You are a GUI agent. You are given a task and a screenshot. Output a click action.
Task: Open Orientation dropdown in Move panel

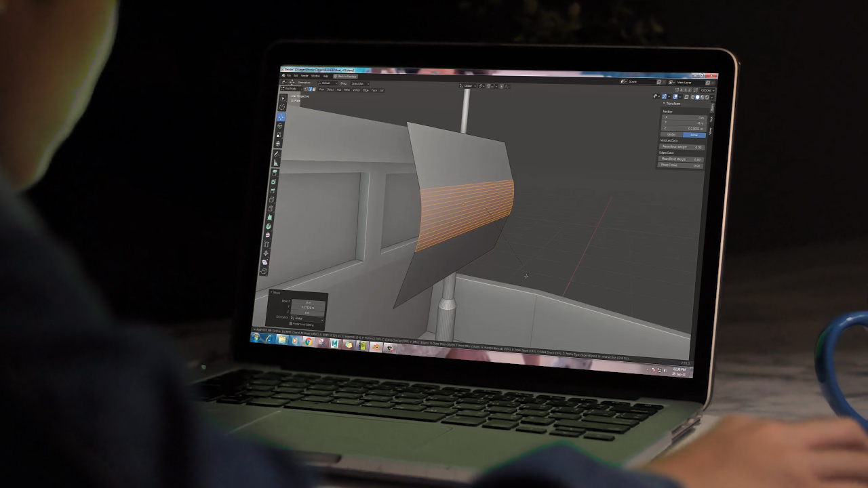[x=307, y=318]
